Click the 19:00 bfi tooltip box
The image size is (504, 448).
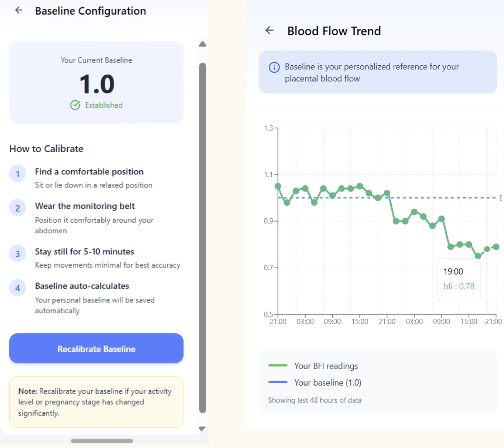pyautogui.click(x=459, y=279)
